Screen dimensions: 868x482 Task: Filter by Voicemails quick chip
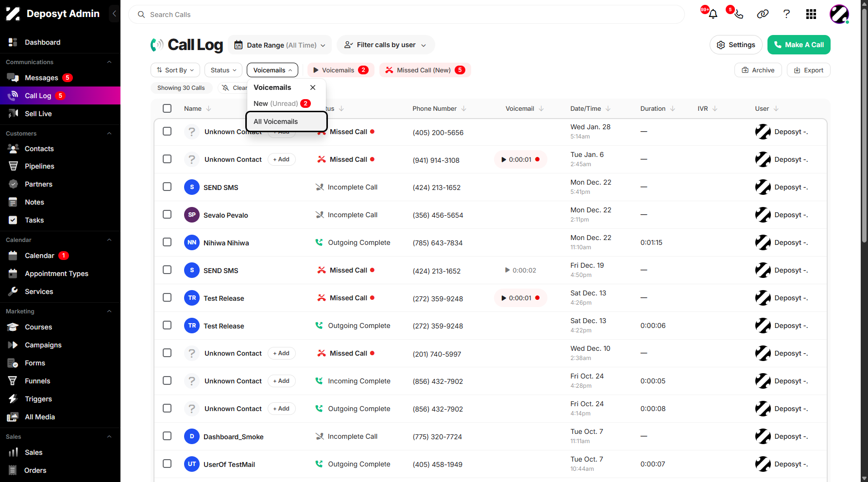[340, 70]
